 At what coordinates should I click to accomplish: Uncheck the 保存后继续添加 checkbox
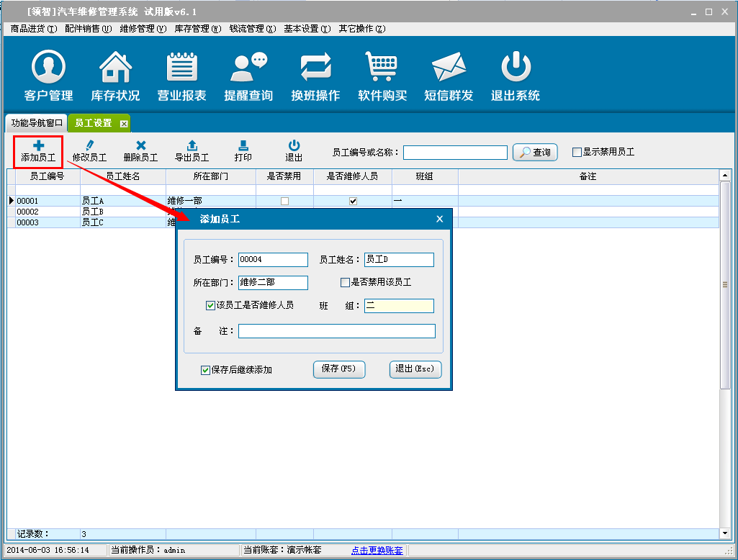click(x=206, y=370)
